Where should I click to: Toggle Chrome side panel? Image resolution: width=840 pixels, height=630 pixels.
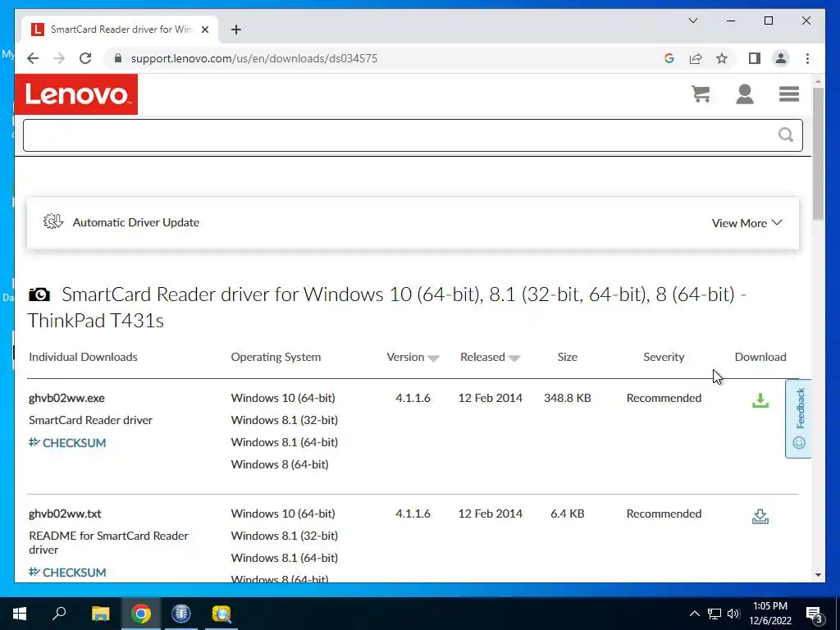click(x=755, y=58)
